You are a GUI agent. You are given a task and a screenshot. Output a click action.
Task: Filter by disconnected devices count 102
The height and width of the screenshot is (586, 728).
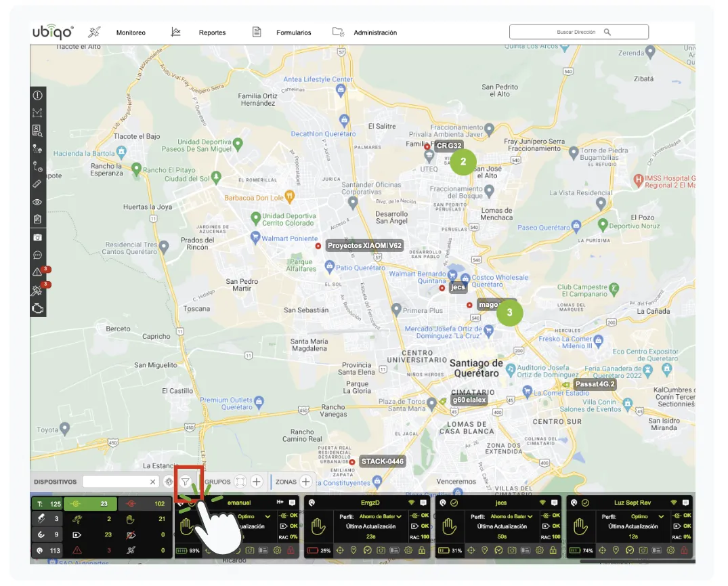145,504
